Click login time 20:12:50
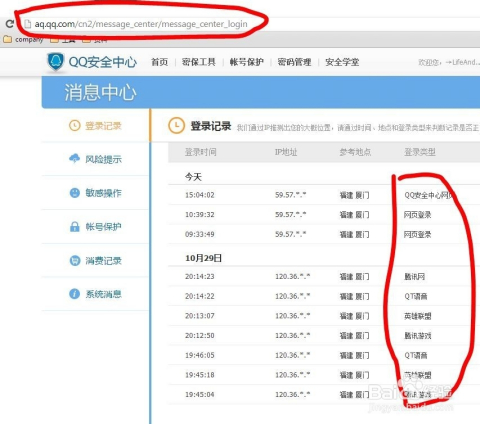 click(x=200, y=335)
